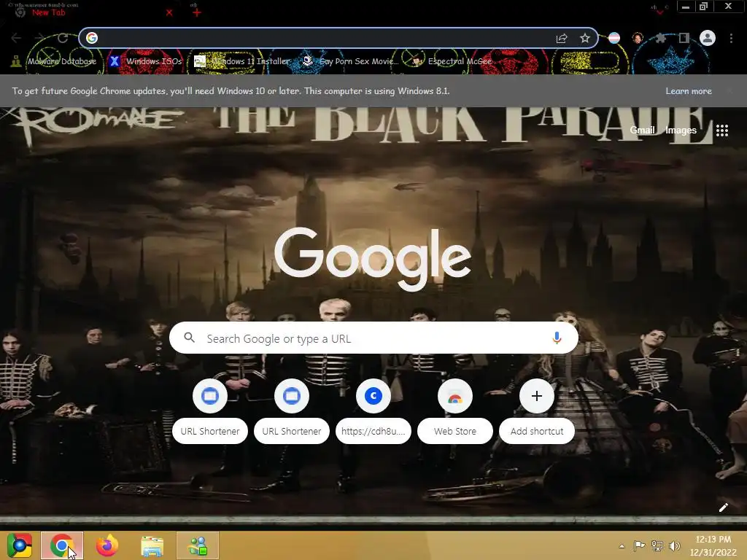Close the New Tab tab
The image size is (747, 560).
(x=169, y=13)
